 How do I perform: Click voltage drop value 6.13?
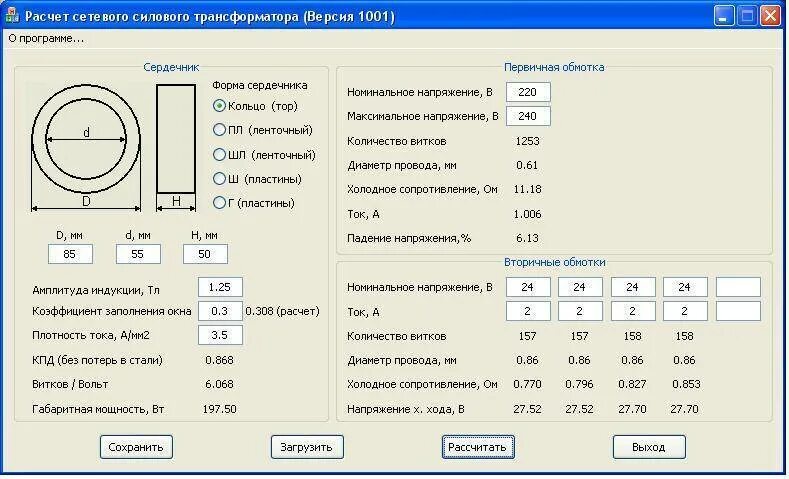pyautogui.click(x=527, y=238)
